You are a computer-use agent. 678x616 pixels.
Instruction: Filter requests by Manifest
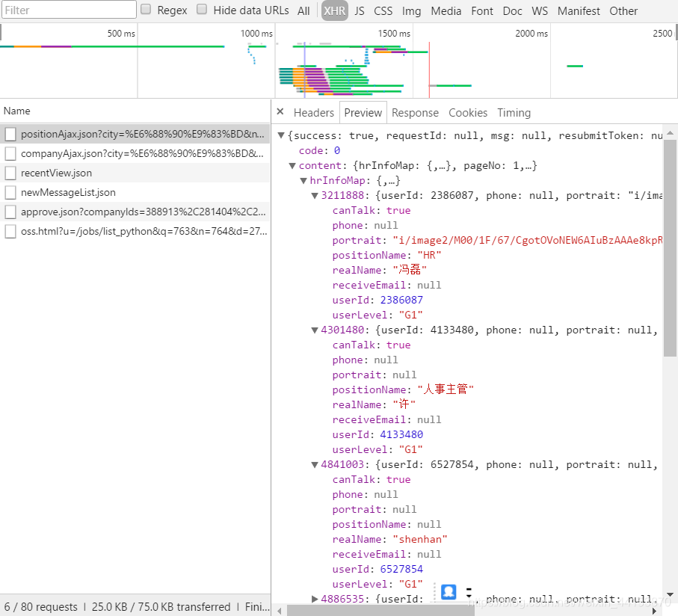579,10
